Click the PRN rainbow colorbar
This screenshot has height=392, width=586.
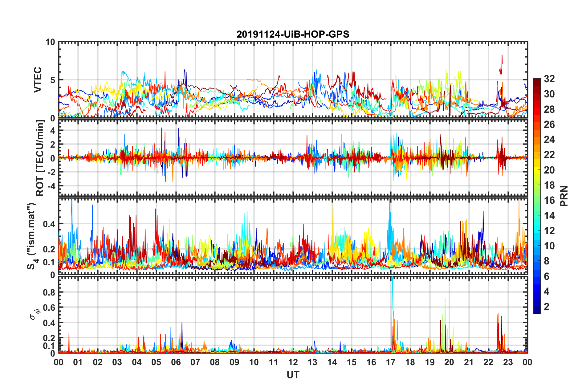(537, 196)
